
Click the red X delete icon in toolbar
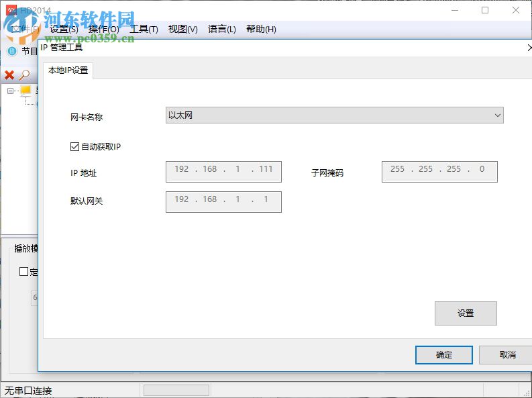(x=9, y=75)
